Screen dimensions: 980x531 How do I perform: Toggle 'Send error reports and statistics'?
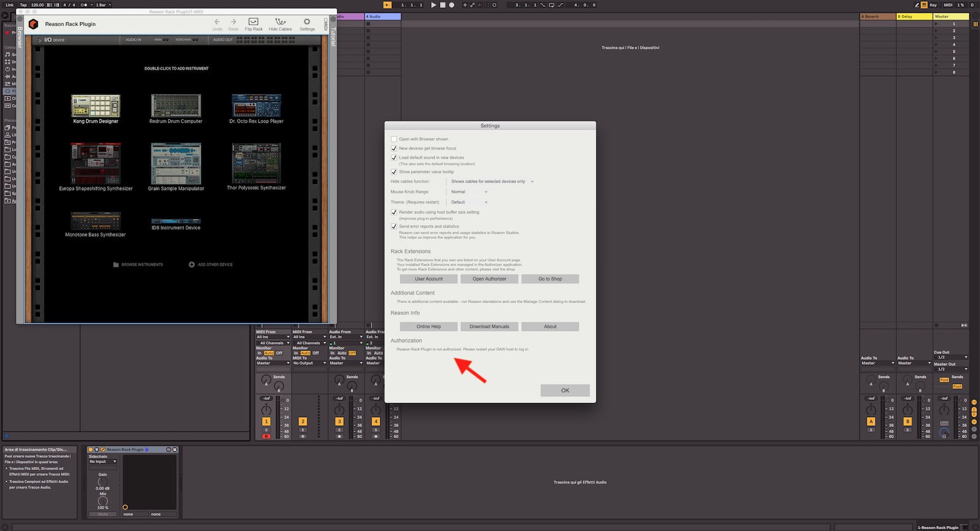tap(394, 226)
